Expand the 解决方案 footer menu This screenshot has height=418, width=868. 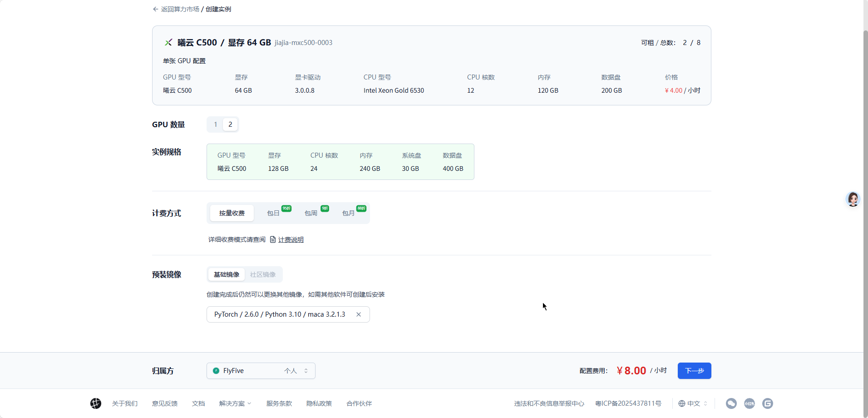pyautogui.click(x=235, y=403)
